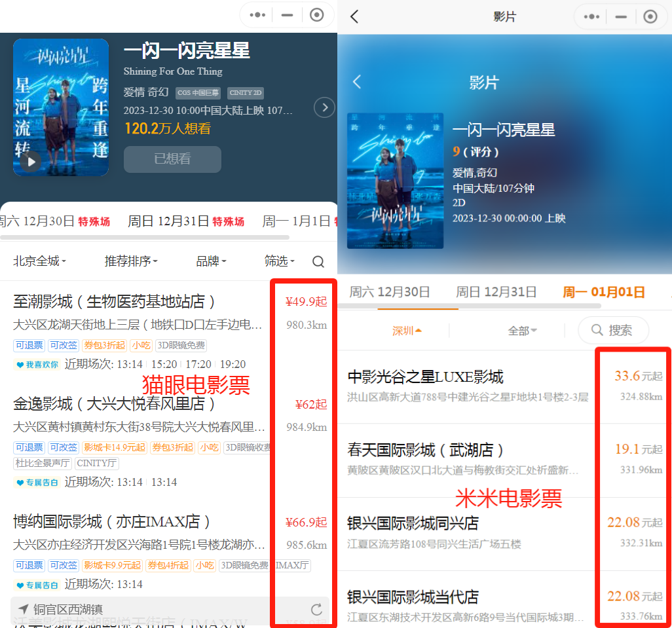Click the ¥66.9起 price
672x628 pixels.
[x=306, y=522]
